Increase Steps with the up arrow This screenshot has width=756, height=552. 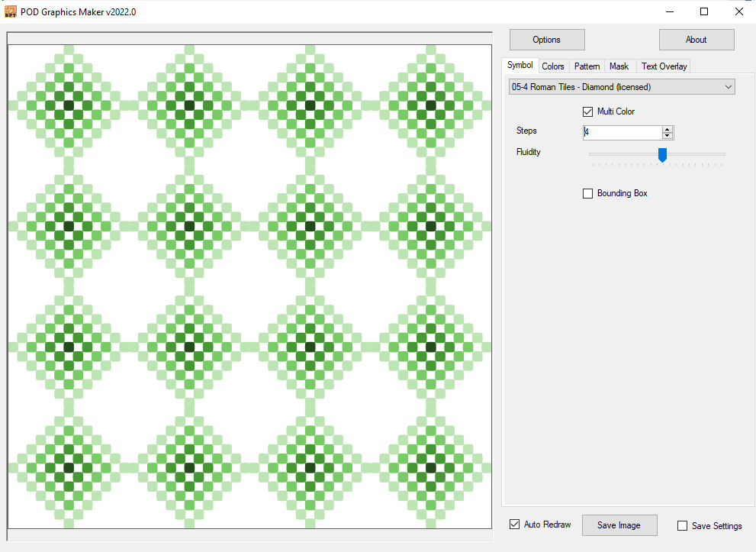tap(668, 129)
